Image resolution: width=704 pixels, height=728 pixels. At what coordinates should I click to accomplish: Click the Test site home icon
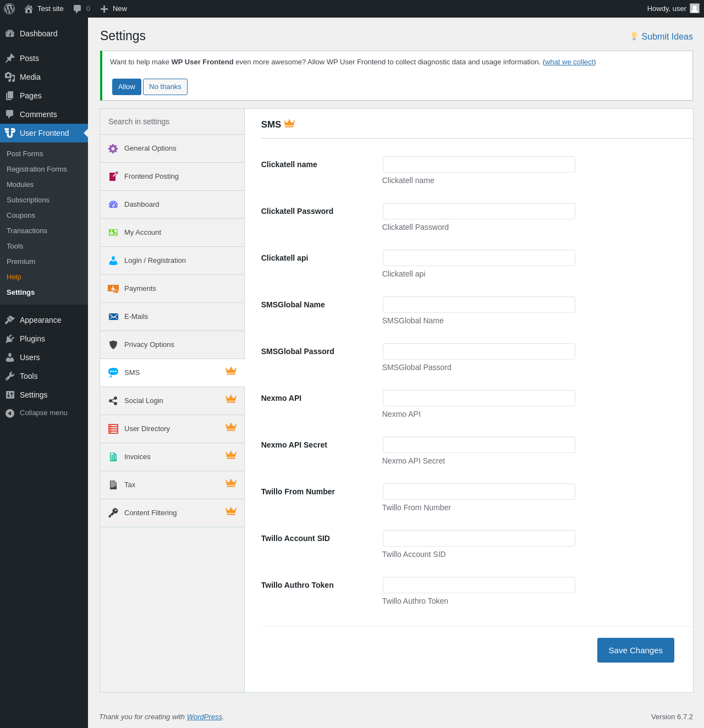pos(29,9)
